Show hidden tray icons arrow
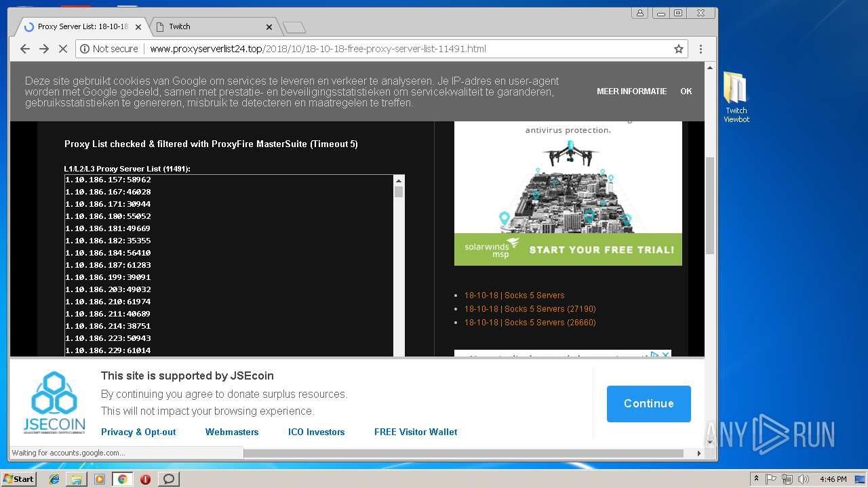868x488 pixels. pos(756,479)
